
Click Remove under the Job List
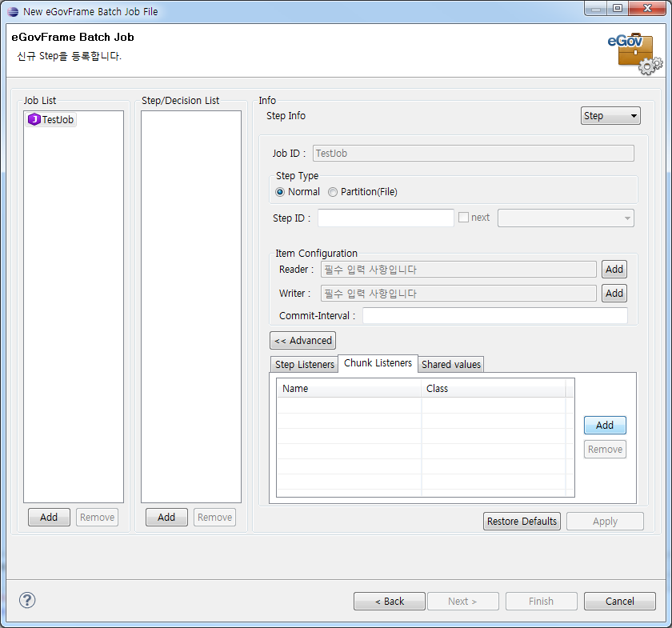(x=97, y=518)
